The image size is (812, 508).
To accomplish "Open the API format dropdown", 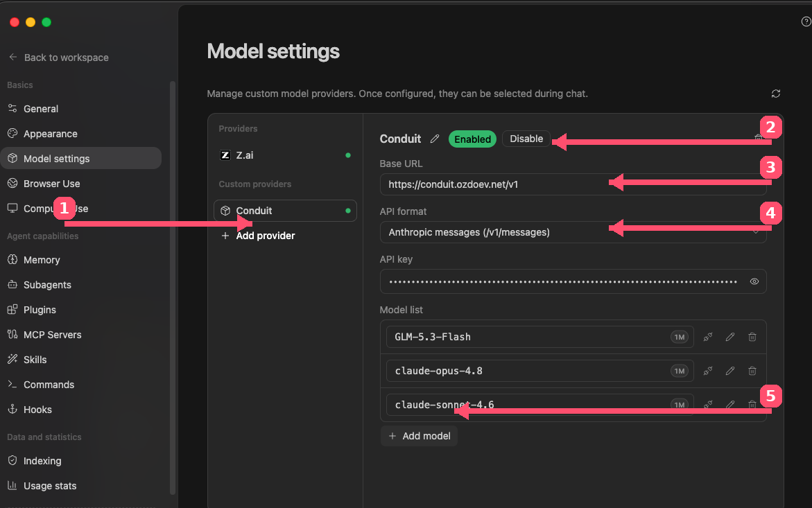I will click(x=573, y=232).
